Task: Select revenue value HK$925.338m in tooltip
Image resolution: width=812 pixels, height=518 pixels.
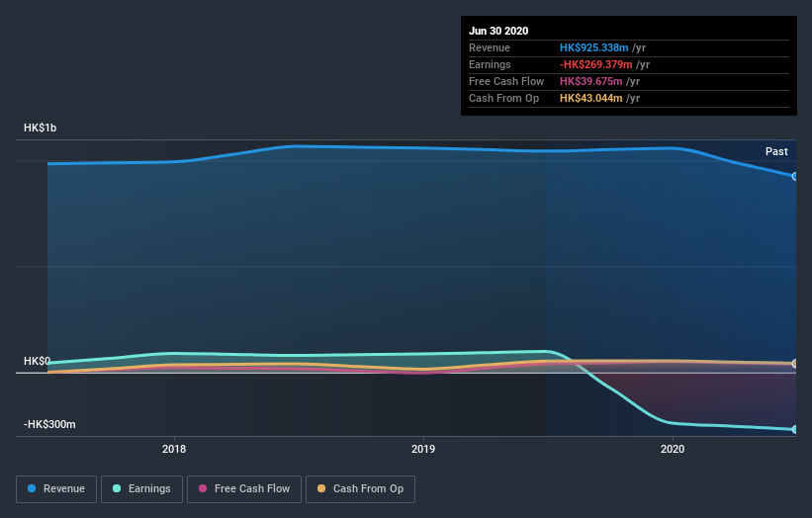Action: click(593, 47)
